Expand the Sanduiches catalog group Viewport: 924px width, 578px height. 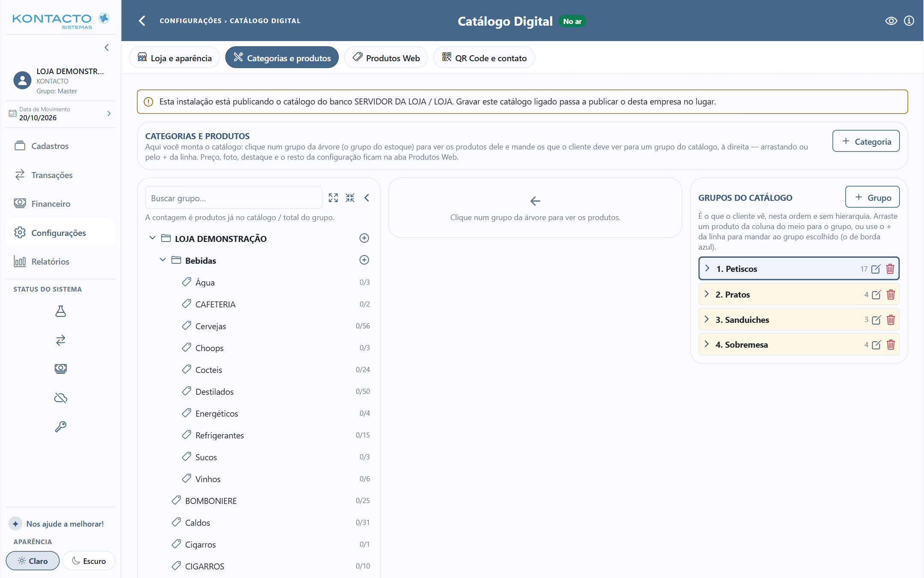(707, 319)
